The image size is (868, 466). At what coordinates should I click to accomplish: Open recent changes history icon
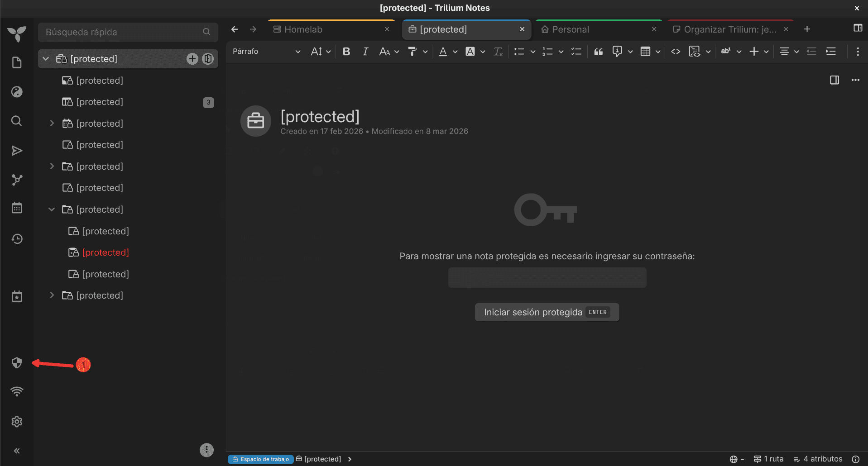click(x=17, y=239)
